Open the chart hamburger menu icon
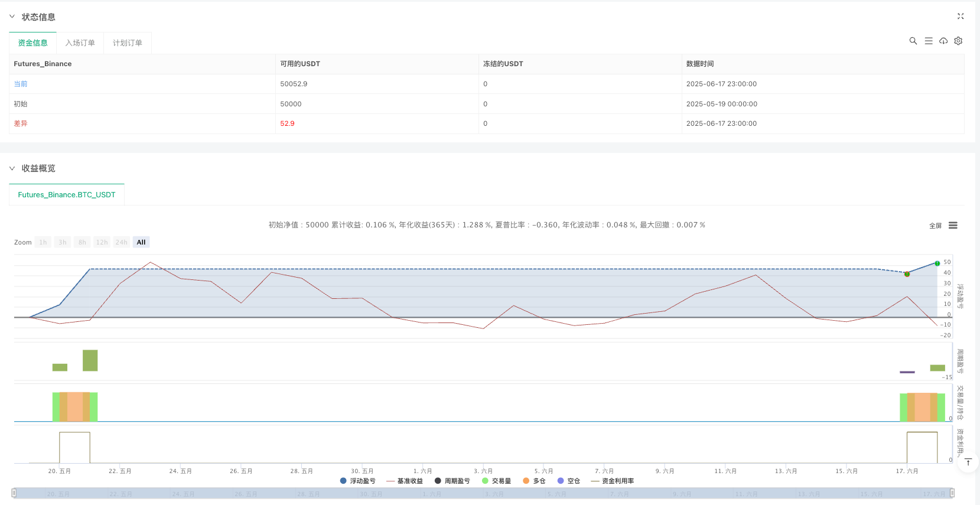Screen dimensions: 980x505 [x=953, y=226]
